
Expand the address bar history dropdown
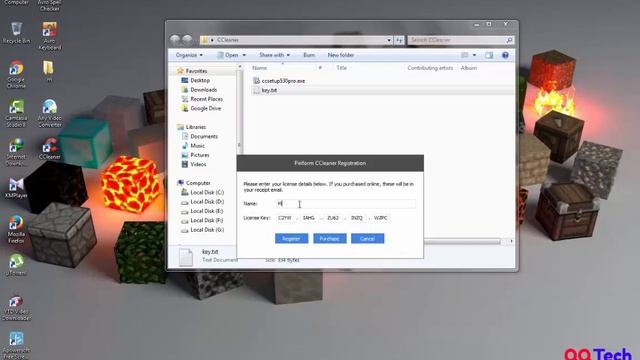[x=389, y=40]
